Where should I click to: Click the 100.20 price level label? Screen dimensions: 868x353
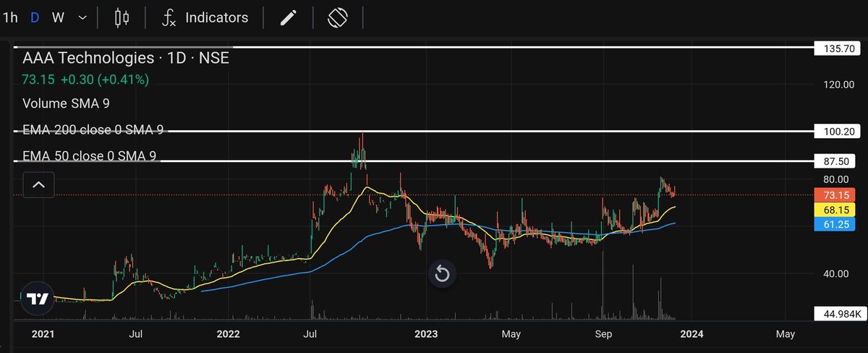click(x=838, y=132)
